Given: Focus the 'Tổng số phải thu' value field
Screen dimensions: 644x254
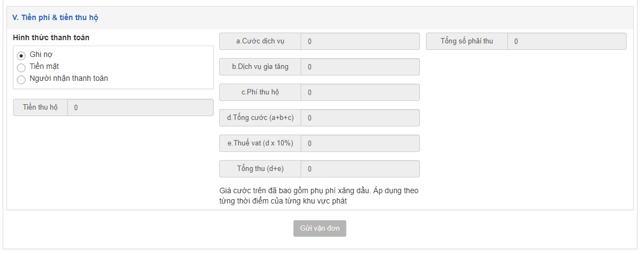Looking at the screenshot, I should pos(566,41).
